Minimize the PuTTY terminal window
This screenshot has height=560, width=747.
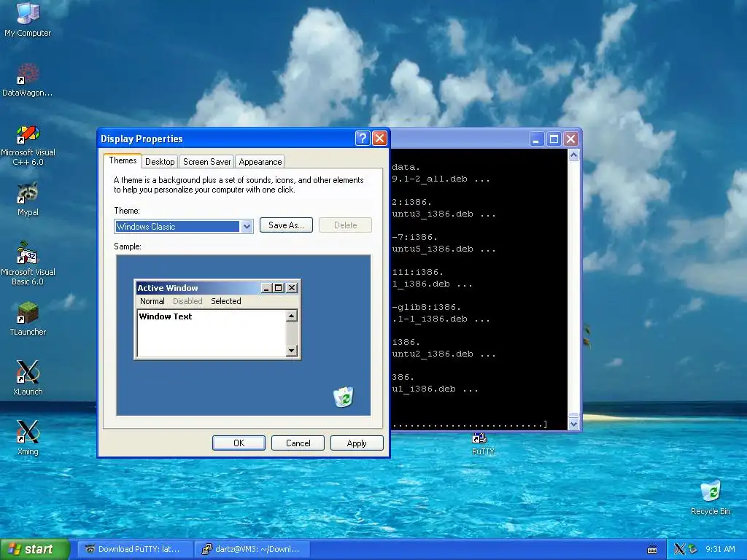(536, 139)
